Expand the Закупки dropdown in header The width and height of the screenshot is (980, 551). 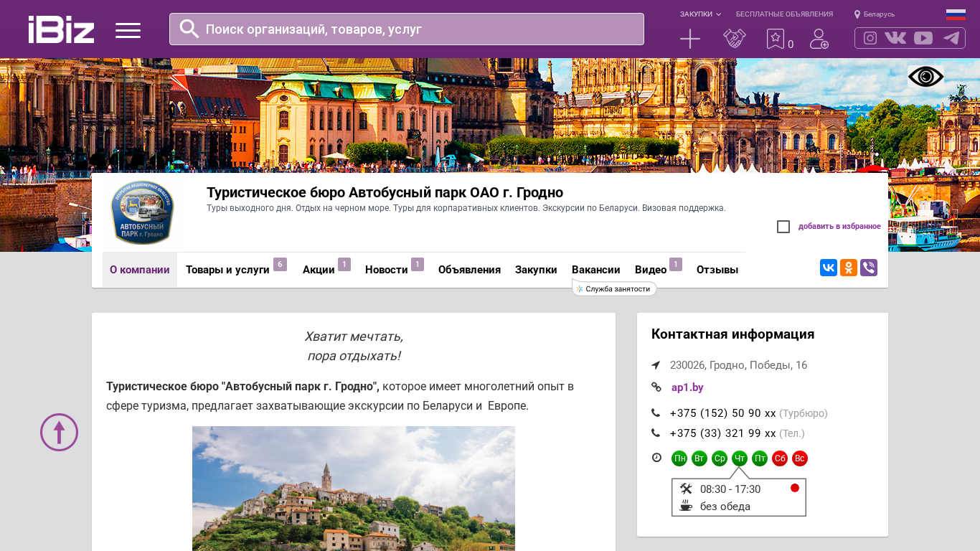click(x=700, y=14)
